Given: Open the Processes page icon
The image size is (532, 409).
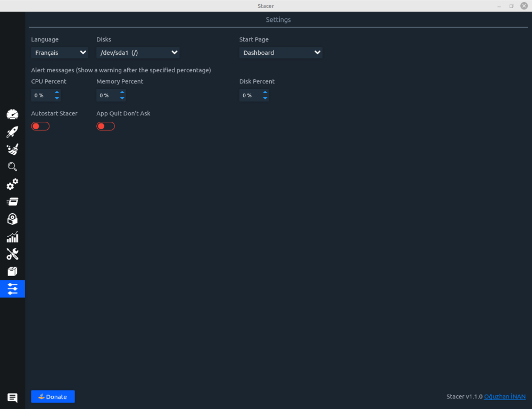Looking at the screenshot, I should [12, 202].
